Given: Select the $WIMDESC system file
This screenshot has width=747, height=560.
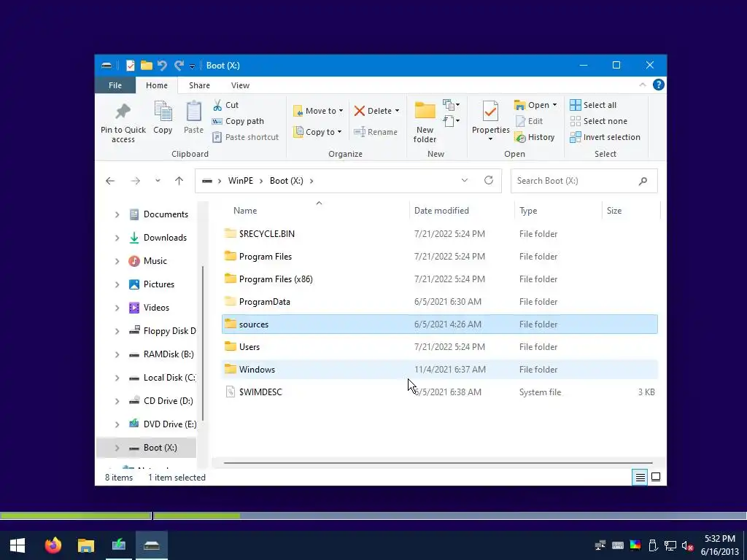Looking at the screenshot, I should click(x=439, y=392).
